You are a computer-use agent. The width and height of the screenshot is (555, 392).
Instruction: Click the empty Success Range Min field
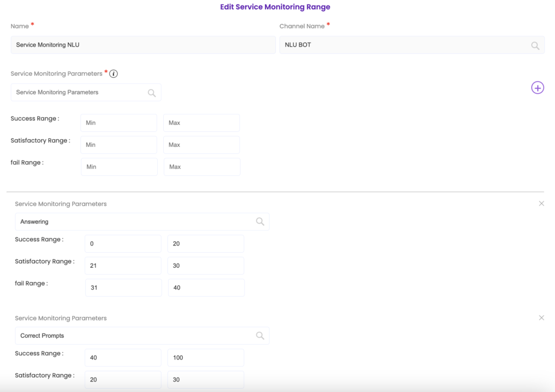[x=119, y=123]
